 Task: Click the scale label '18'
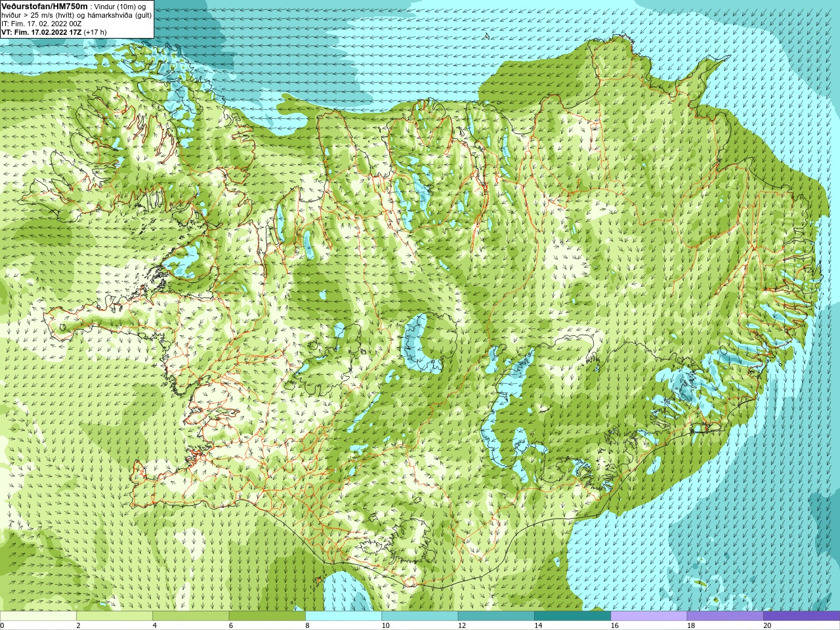691,625
